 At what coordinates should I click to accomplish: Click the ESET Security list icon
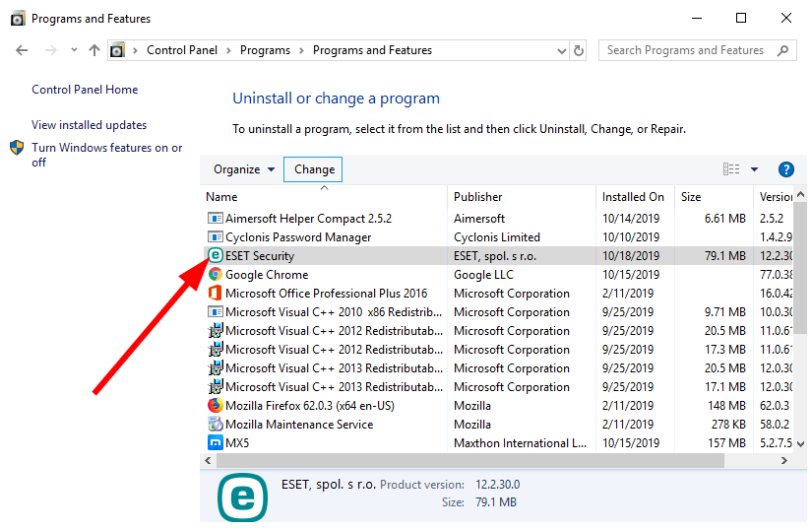coord(216,255)
